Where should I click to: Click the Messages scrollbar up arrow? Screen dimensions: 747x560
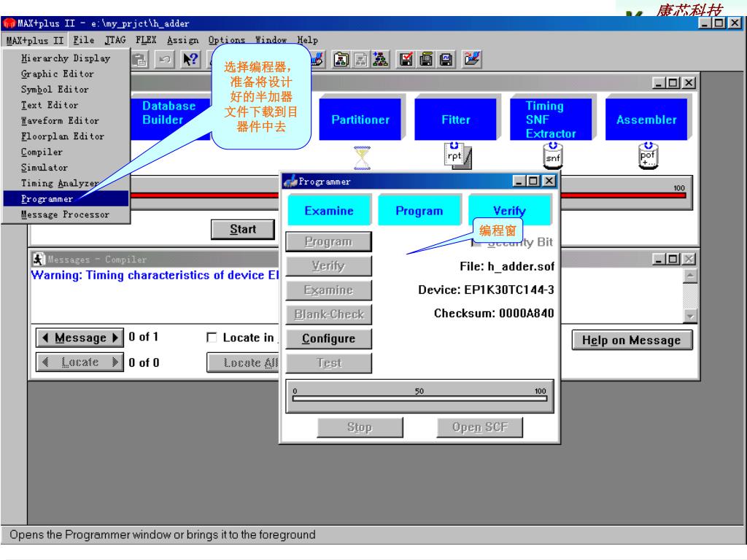click(690, 276)
